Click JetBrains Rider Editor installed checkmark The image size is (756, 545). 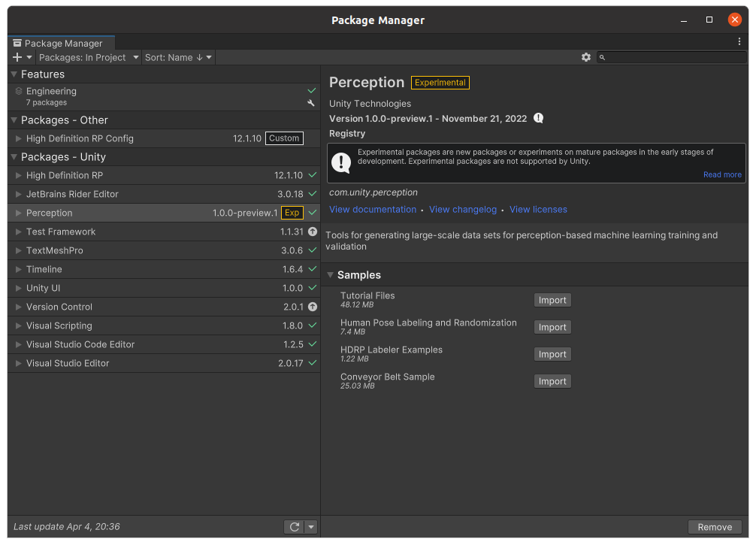point(313,194)
